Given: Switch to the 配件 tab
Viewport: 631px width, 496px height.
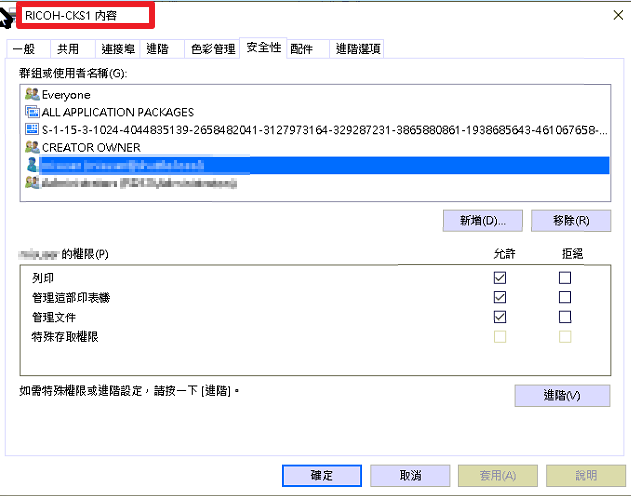Looking at the screenshot, I should click(x=308, y=49).
